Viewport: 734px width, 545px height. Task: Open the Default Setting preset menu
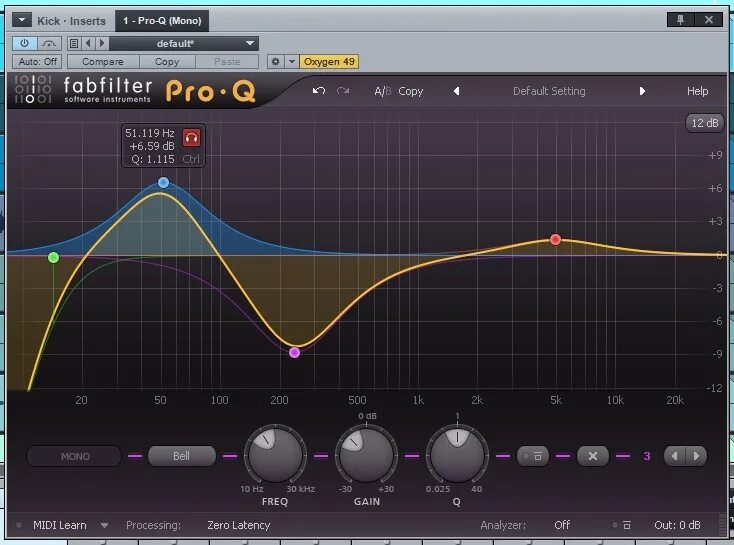point(549,91)
